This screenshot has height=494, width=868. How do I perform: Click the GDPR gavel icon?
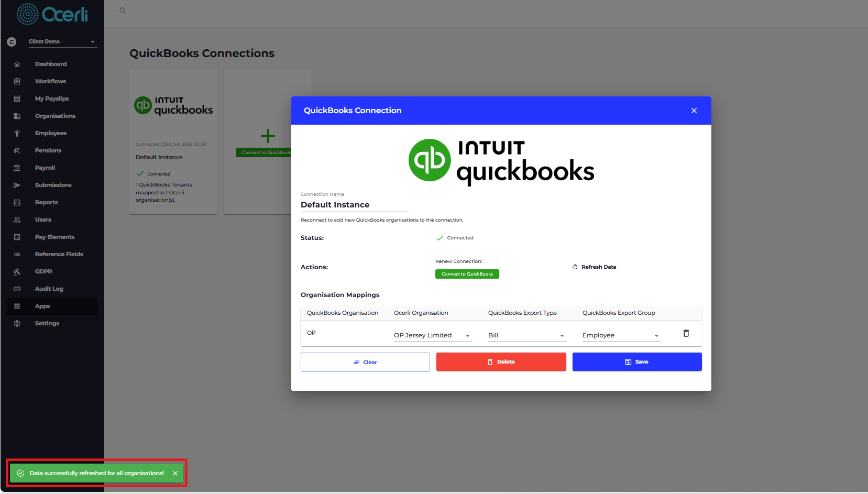[17, 271]
